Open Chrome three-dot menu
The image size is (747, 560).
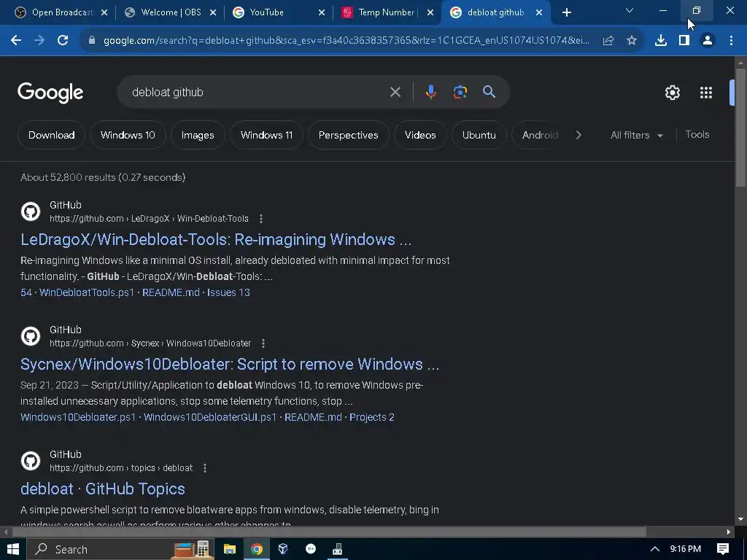[731, 41]
